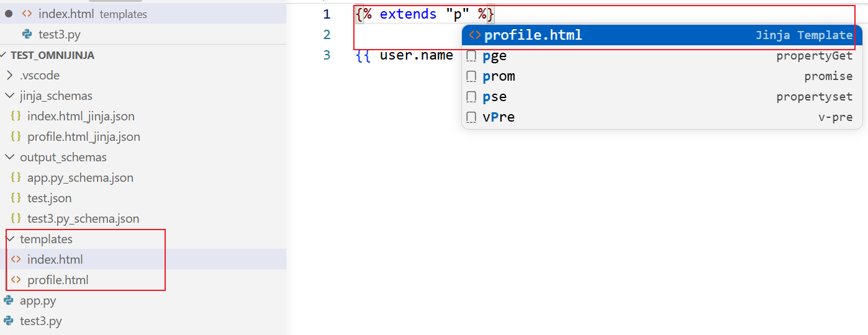Image resolution: width=868 pixels, height=335 pixels.
Task: Click the Jinja Template detail label
Action: [x=804, y=35]
